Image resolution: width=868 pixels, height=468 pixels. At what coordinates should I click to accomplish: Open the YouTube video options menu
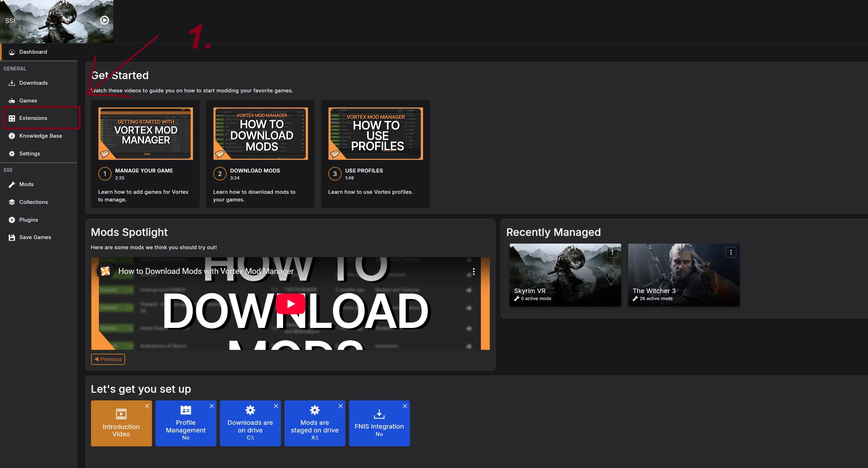[x=473, y=271]
